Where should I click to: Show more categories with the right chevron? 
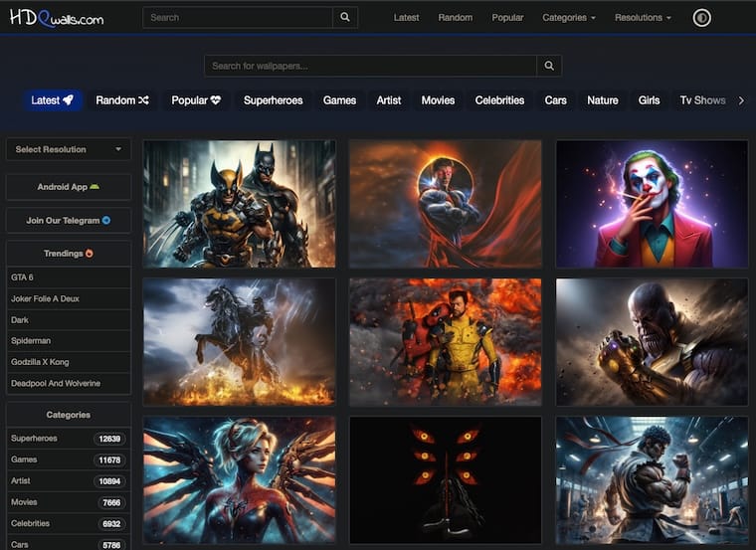pyautogui.click(x=741, y=100)
